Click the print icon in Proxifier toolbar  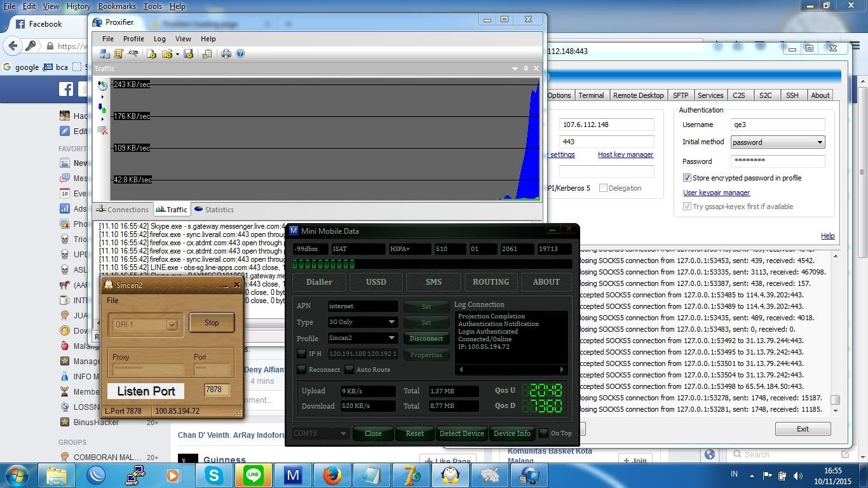click(x=226, y=54)
